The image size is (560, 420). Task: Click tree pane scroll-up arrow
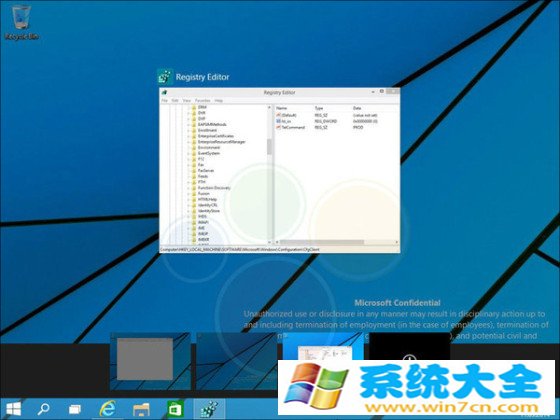click(x=269, y=108)
